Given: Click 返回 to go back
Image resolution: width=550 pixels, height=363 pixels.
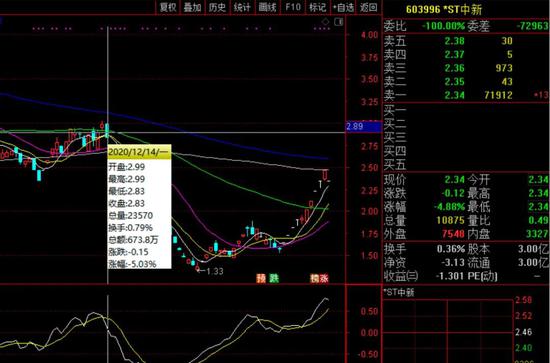Looking at the screenshot, I should [x=368, y=7].
